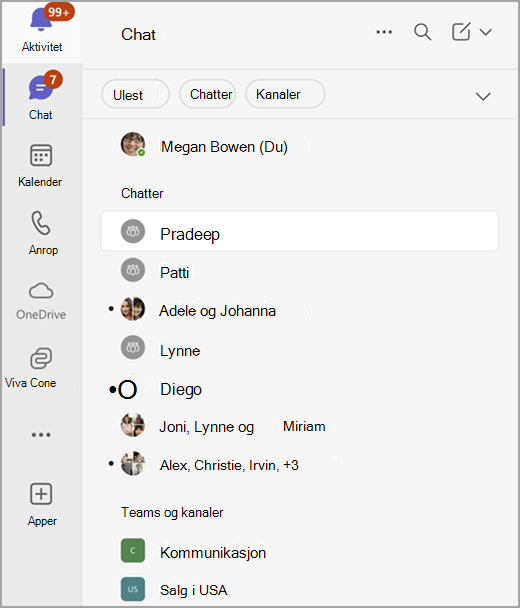Expand the filter row chevron

click(483, 96)
